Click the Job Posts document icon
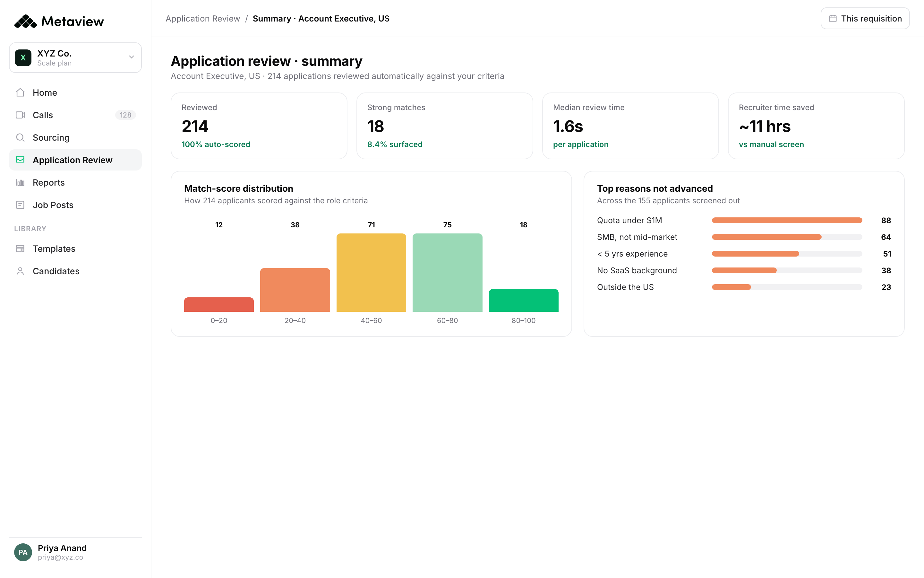Image resolution: width=924 pixels, height=578 pixels. (20, 205)
